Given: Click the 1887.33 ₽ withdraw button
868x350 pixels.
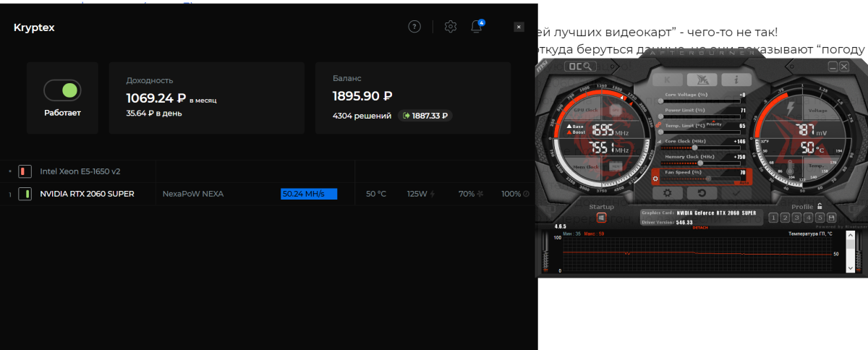Looking at the screenshot, I should 425,116.
